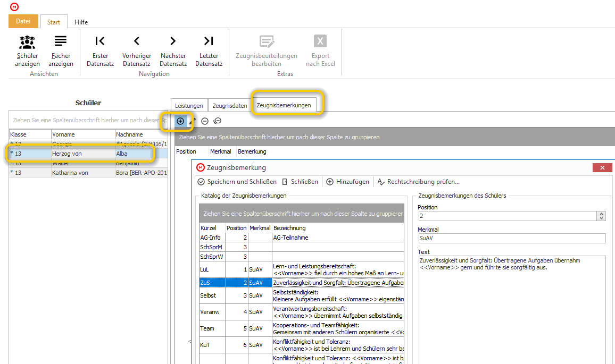The height and width of the screenshot is (364, 615).
Task: Remove remark with single minus icon
Action: 205,121
